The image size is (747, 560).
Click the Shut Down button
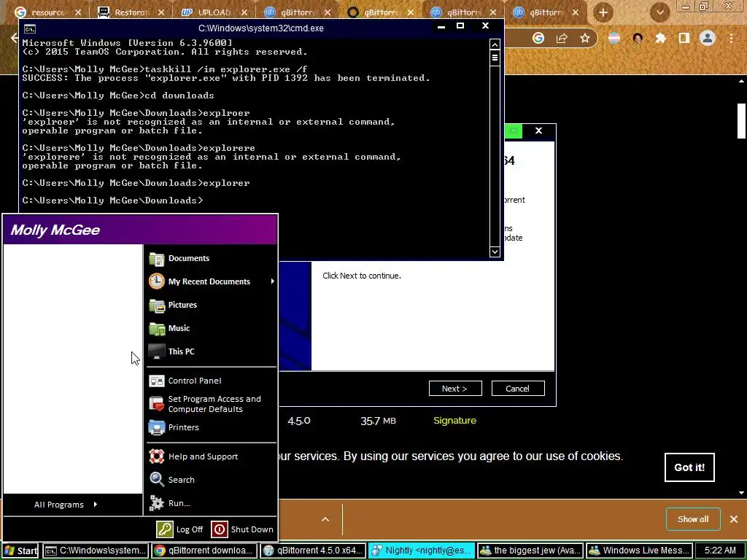[242, 529]
